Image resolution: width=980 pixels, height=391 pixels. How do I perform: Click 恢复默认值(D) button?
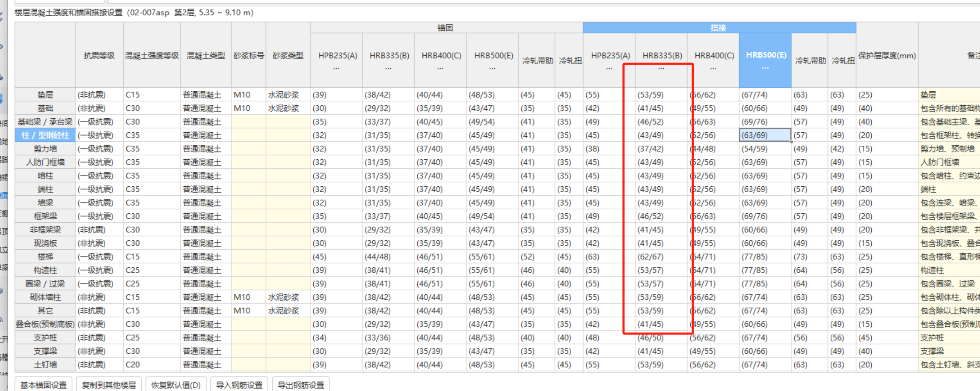point(176,385)
